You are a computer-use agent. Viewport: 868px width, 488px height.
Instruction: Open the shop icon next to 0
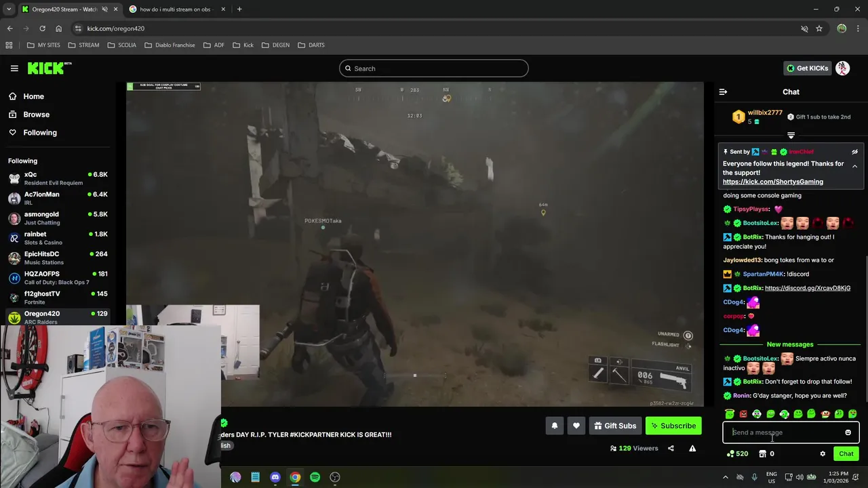(762, 454)
